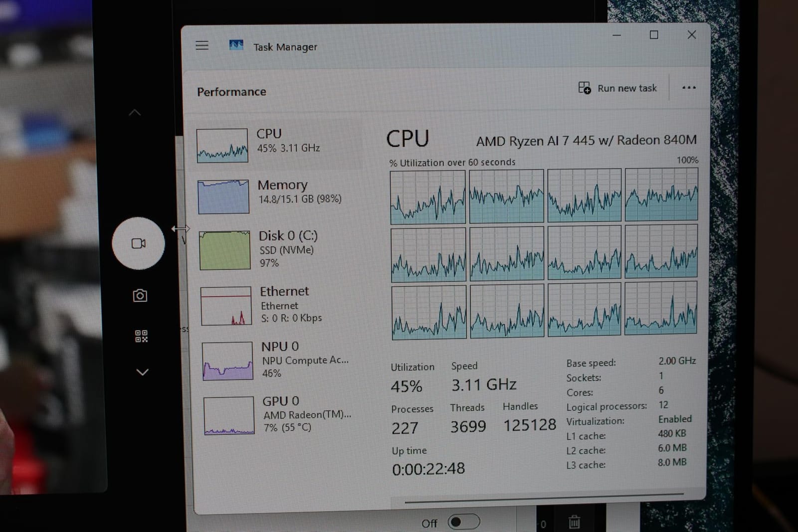This screenshot has height=532, width=798.
Task: Click the Ethernet 'S: 0 R: 0 Kbps' text
Action: pos(291,318)
